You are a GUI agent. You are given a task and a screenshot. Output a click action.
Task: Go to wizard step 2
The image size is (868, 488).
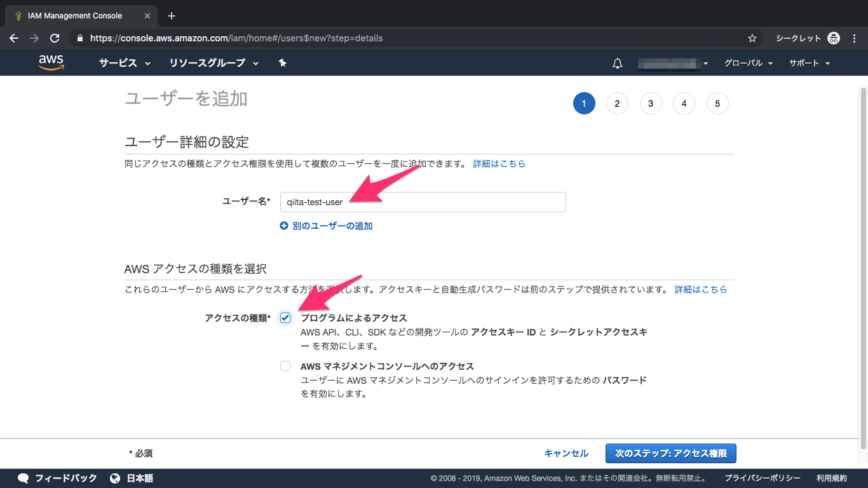click(x=617, y=104)
